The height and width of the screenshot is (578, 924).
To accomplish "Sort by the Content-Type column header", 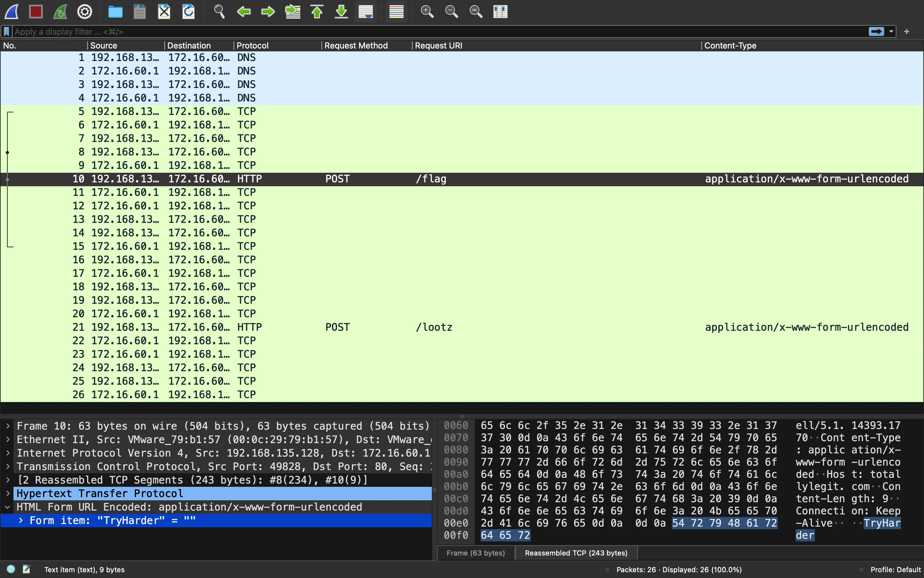I will 812,46.
